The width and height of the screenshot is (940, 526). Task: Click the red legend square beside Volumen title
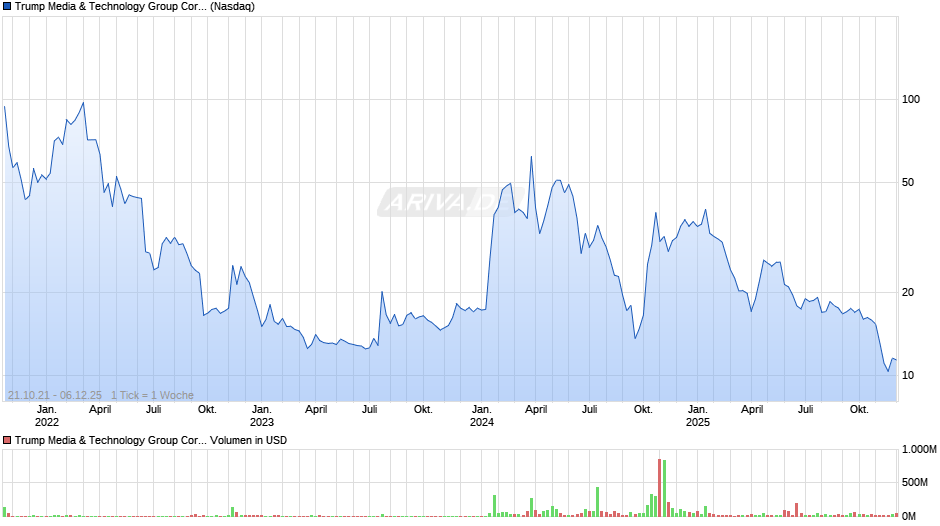(7, 440)
